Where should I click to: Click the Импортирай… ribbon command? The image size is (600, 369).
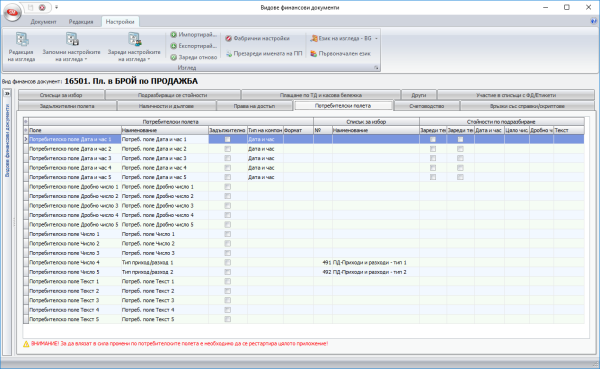194,35
